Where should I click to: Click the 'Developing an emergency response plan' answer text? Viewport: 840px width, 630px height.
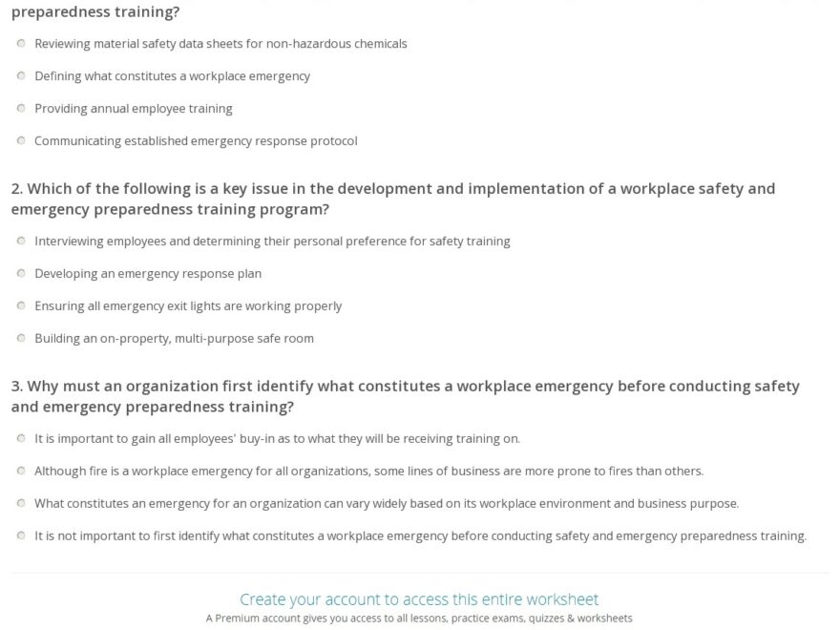(x=148, y=274)
